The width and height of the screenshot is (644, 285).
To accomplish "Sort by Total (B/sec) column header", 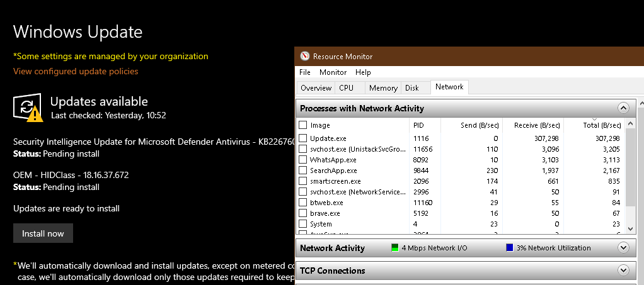I will (x=594, y=125).
